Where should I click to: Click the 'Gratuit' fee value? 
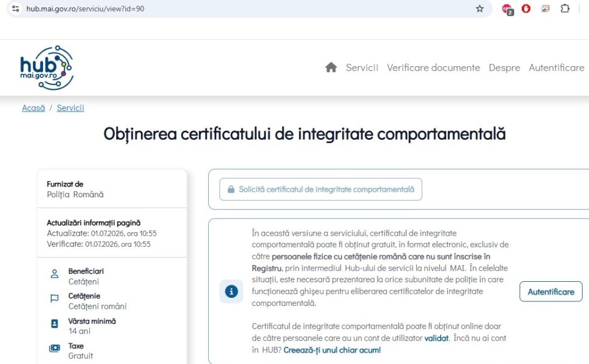click(x=81, y=356)
